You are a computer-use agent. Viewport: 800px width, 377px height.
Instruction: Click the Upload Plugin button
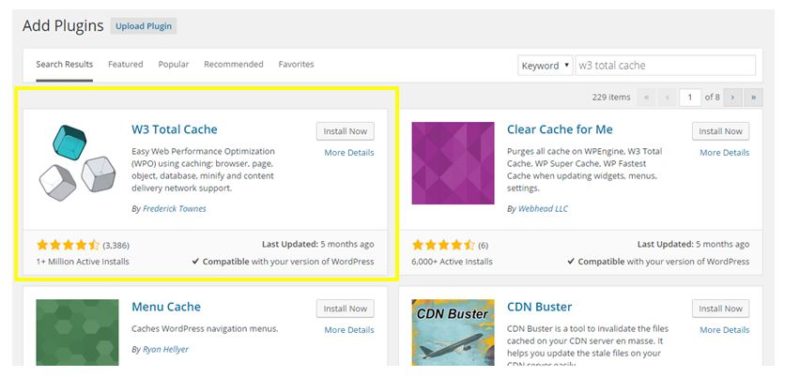point(143,26)
